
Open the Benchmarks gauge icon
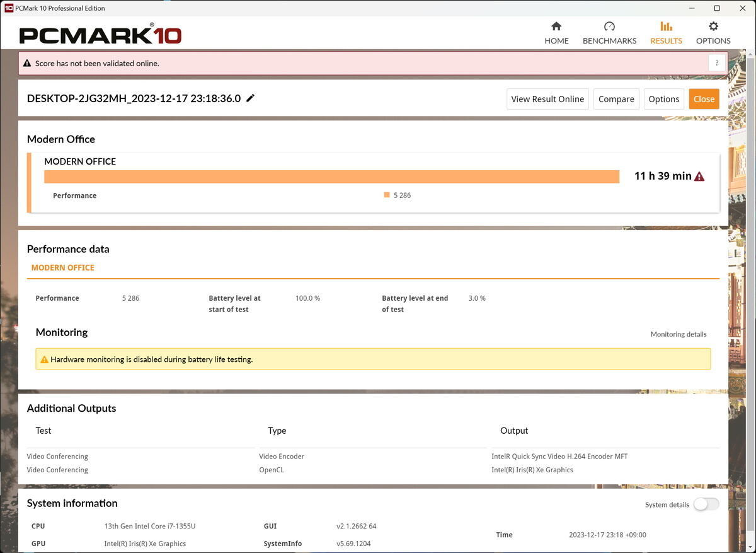(609, 26)
